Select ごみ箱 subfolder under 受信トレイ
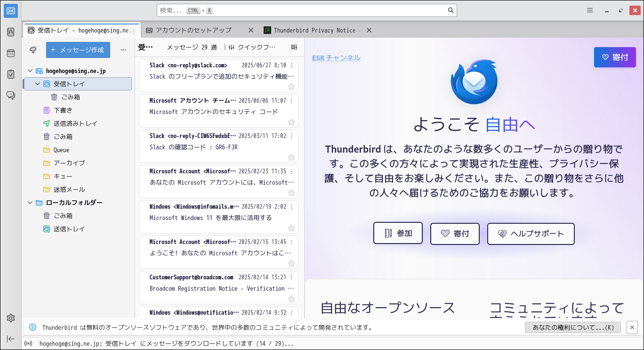Image resolution: width=644 pixels, height=350 pixels. (x=77, y=97)
